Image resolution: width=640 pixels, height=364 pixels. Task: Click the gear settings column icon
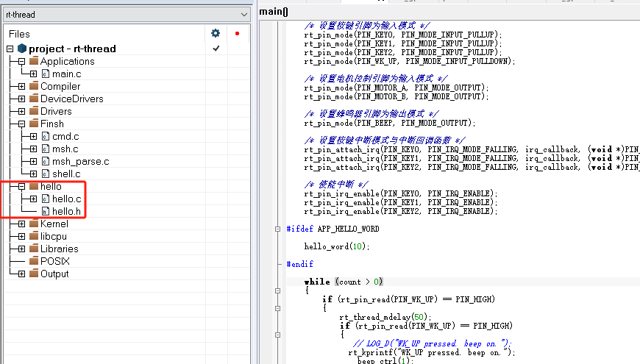pyautogui.click(x=216, y=34)
